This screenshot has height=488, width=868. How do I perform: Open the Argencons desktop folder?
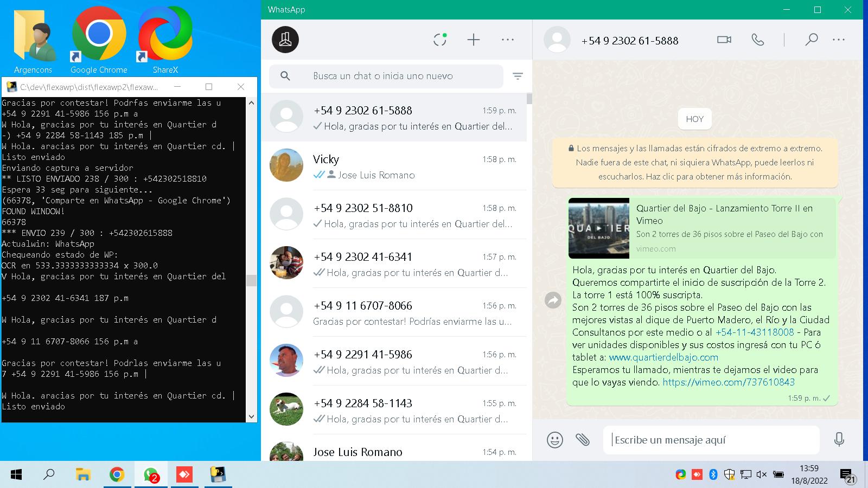coord(33,41)
